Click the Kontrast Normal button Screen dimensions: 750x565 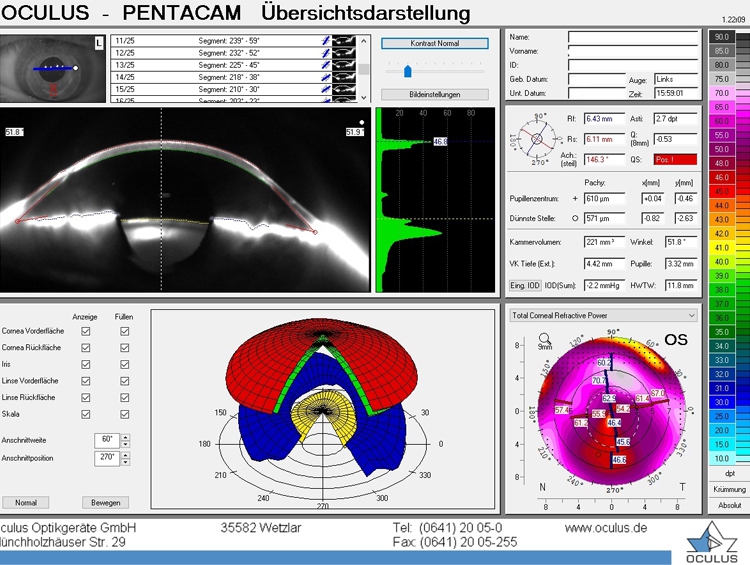[435, 44]
